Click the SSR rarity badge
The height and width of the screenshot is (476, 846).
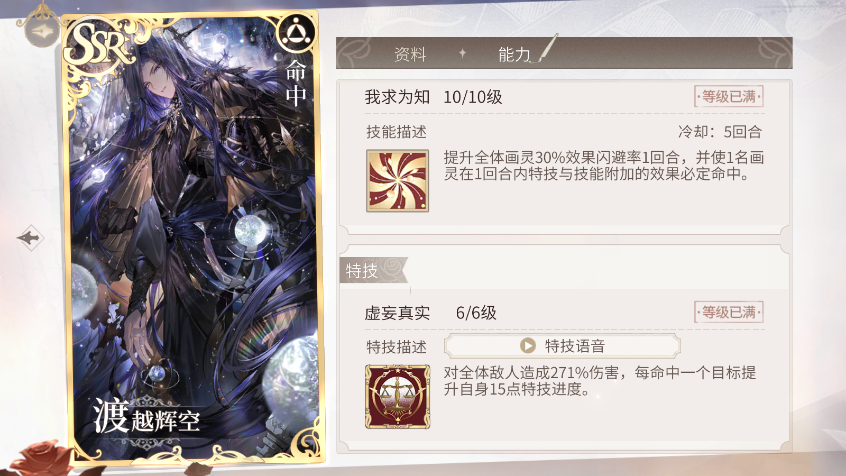(x=99, y=45)
